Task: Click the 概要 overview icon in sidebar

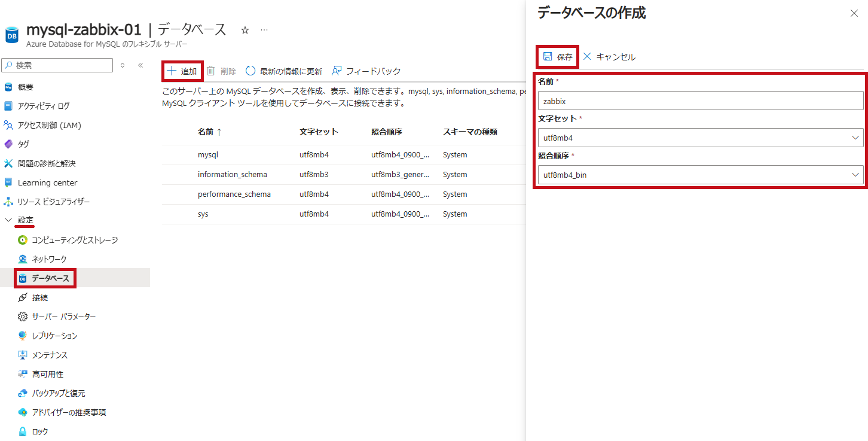Action: 8,87
